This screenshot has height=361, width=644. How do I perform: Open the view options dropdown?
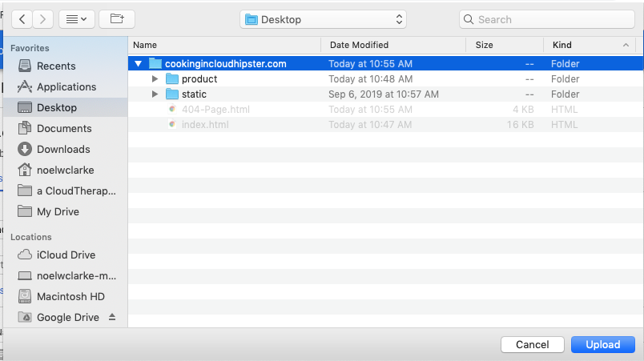coord(77,18)
